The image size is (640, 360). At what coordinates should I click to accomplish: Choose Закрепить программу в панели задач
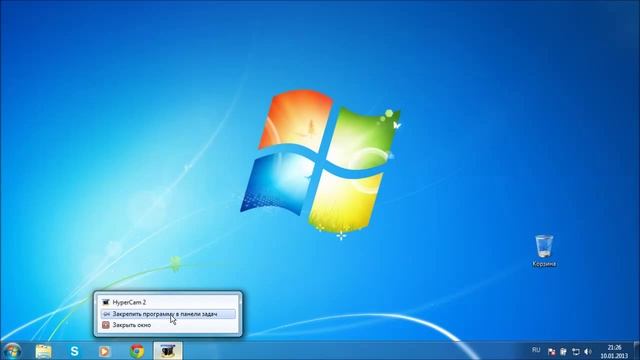[x=168, y=314]
